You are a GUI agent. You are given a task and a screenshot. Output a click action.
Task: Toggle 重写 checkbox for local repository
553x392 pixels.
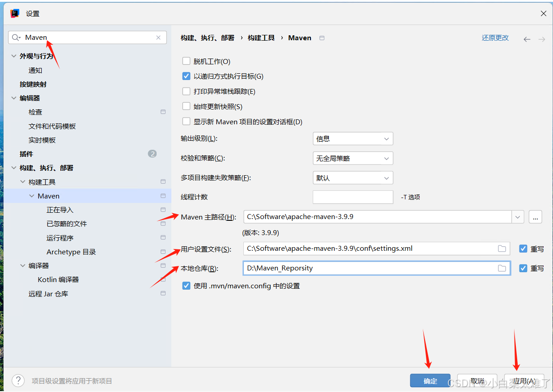pyautogui.click(x=523, y=268)
